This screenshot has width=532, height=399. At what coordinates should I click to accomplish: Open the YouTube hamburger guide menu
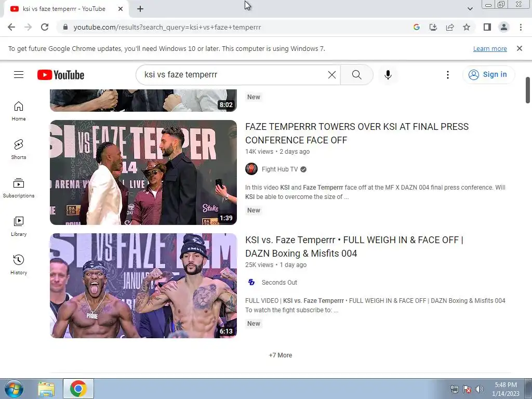click(x=19, y=75)
